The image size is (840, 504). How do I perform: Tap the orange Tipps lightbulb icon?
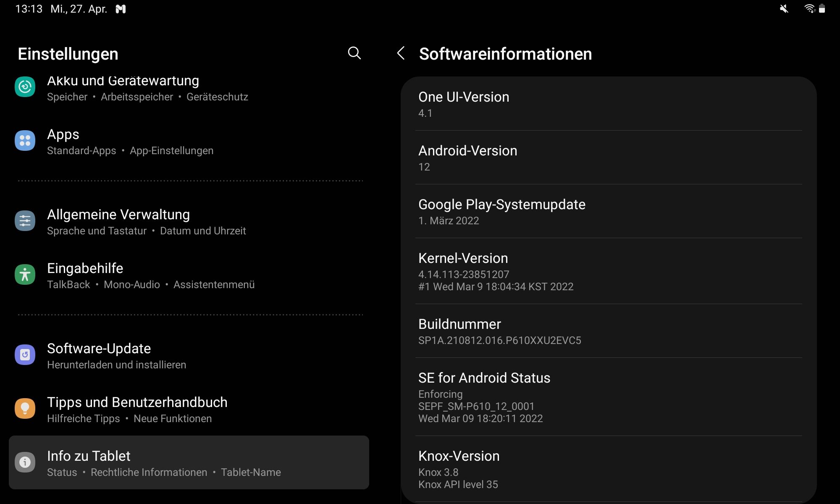pos(25,408)
